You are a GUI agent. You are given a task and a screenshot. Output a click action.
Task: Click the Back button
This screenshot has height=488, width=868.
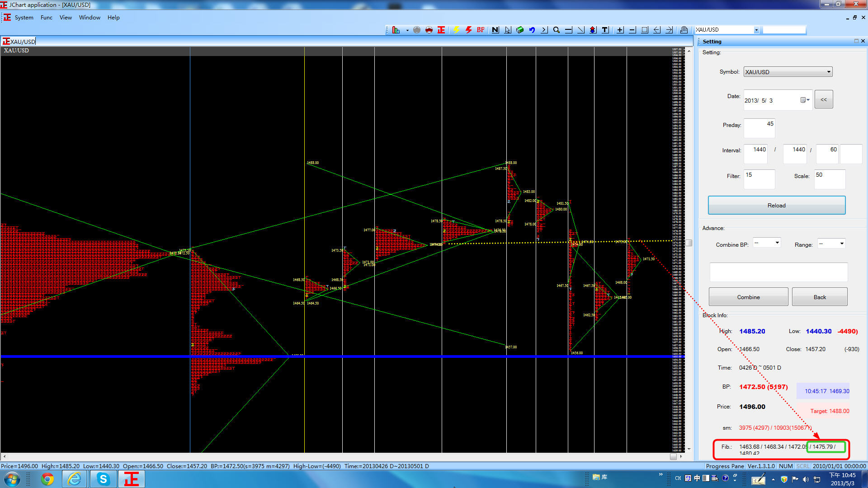[820, 297]
